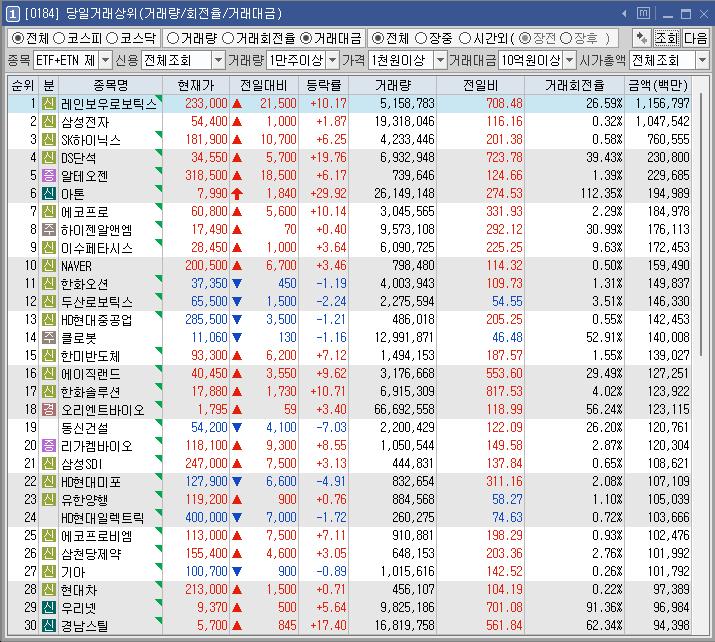Select the 장중 session radio button
Image resolution: width=715 pixels, height=642 pixels.
point(421,38)
